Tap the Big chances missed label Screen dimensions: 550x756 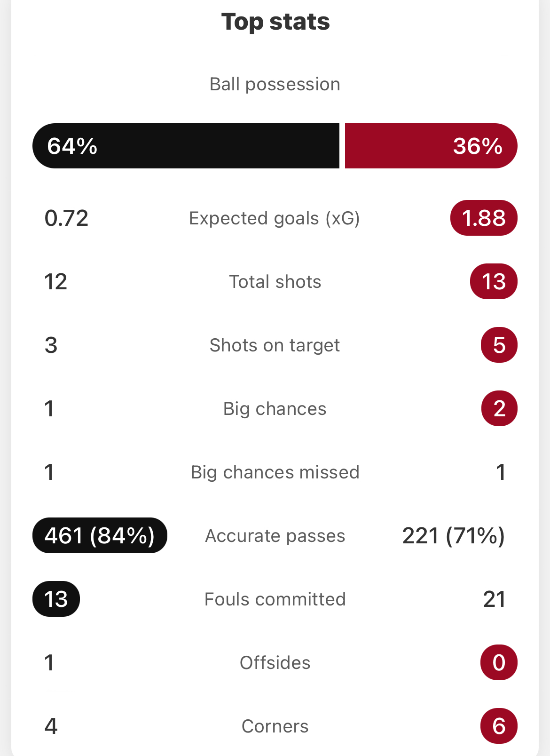pos(275,472)
